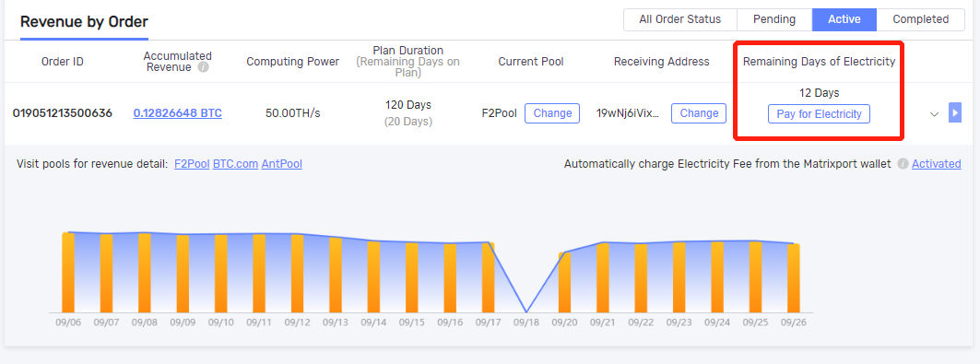Open the 0.12826648 BTC revenue link
Viewport: 980px width, 364px height.
click(x=178, y=113)
